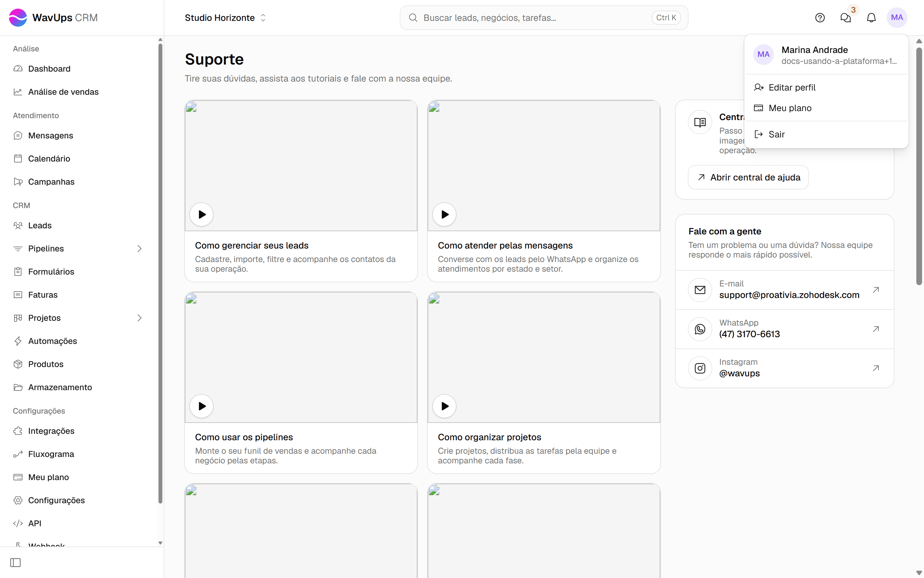
Task: Click support@proativia.zohodesk.com email link
Action: pos(789,295)
